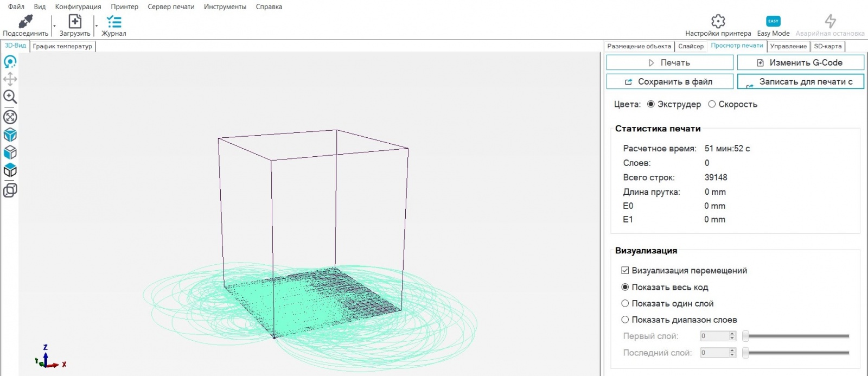This screenshot has width=868, height=376.
Task: Click the Печать button
Action: click(x=670, y=62)
